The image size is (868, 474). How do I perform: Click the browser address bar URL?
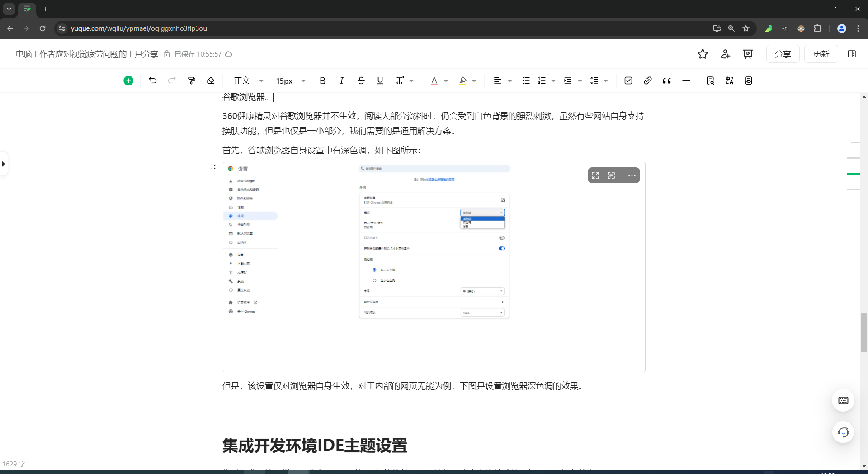click(139, 28)
